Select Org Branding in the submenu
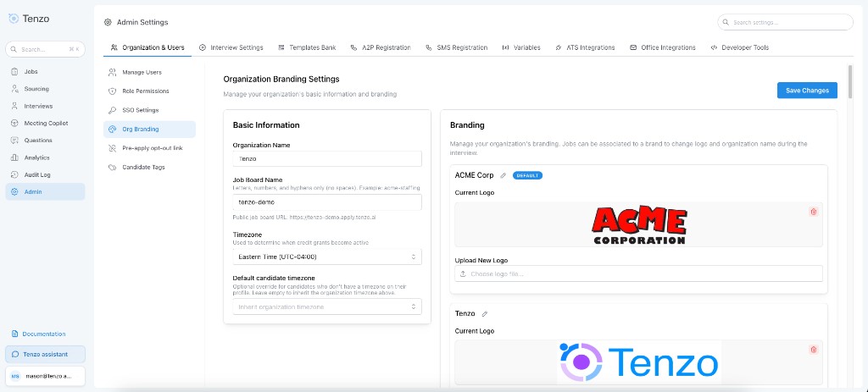Image resolution: width=868 pixels, height=392 pixels. (x=149, y=130)
